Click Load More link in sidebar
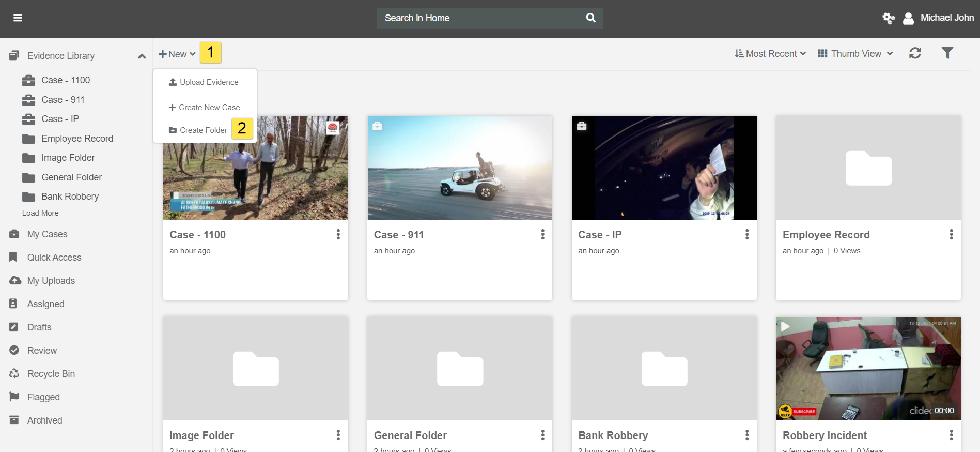The image size is (980, 452). 40,213
